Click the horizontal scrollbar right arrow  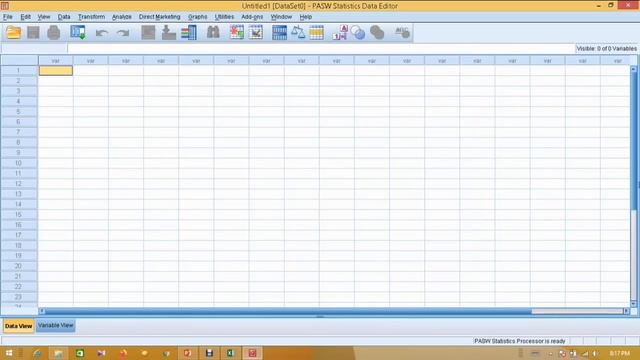click(x=627, y=311)
